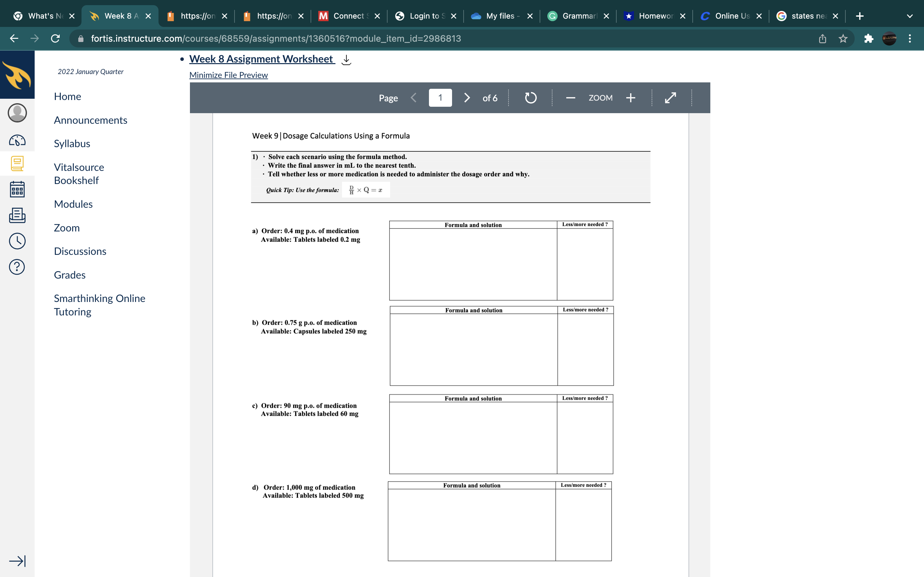Open the Canvas Dashboard icon in the sidebar
The height and width of the screenshot is (577, 924).
click(x=17, y=140)
